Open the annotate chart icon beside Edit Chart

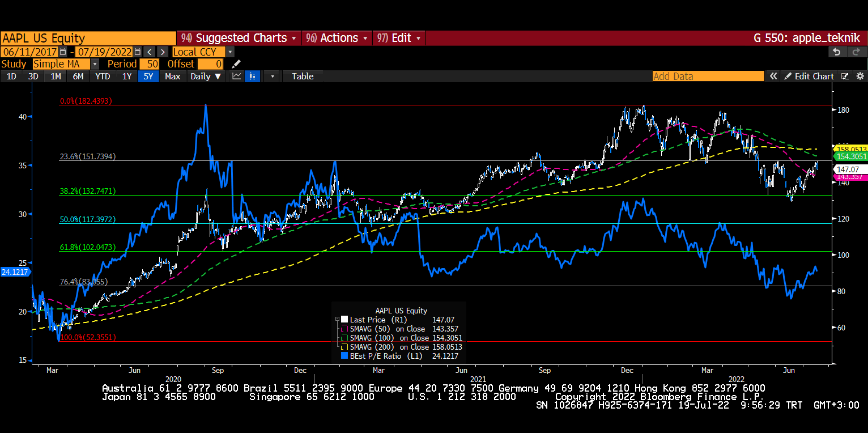pyautogui.click(x=845, y=77)
